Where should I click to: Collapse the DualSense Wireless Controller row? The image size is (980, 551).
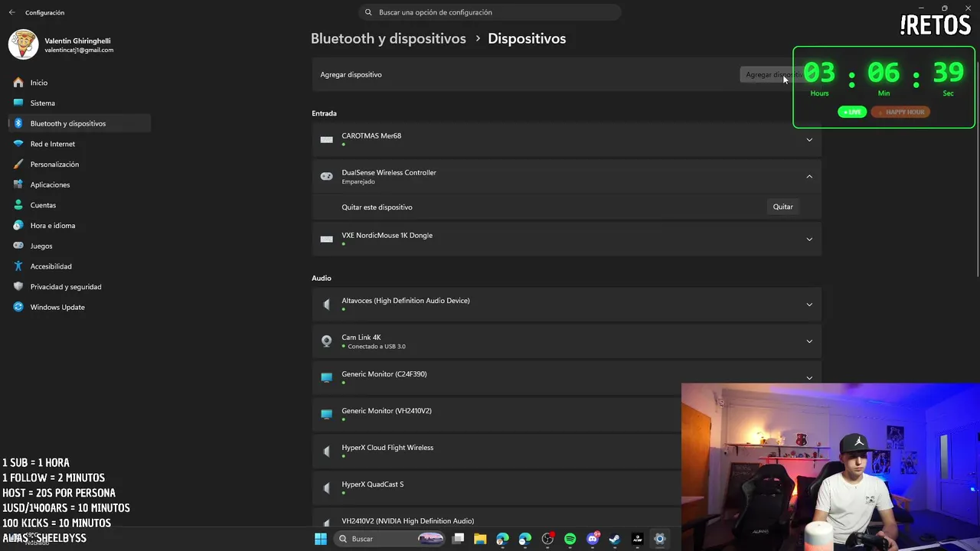(567, 176)
